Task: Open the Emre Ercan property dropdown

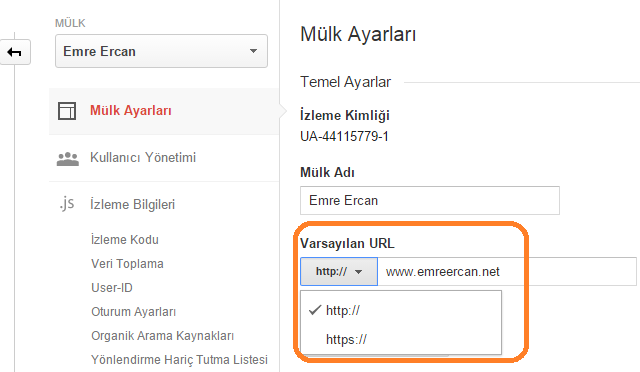Action: pyautogui.click(x=161, y=51)
